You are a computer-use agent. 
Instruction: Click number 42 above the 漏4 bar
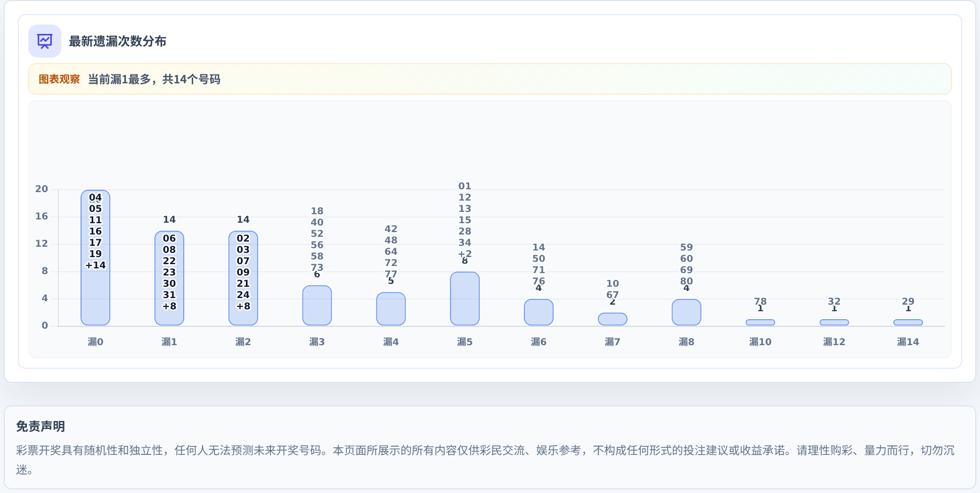point(391,229)
